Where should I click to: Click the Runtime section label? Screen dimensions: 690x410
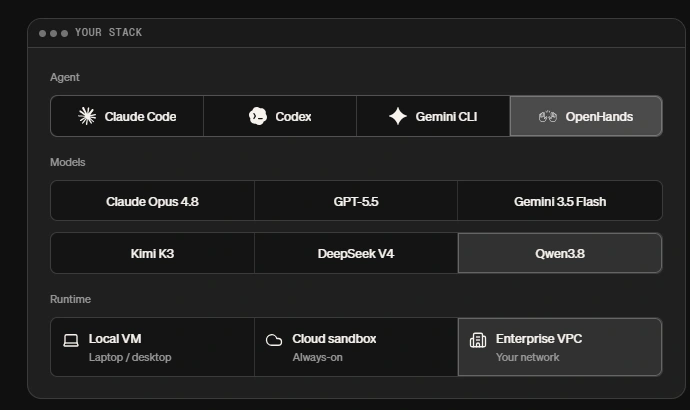point(70,299)
